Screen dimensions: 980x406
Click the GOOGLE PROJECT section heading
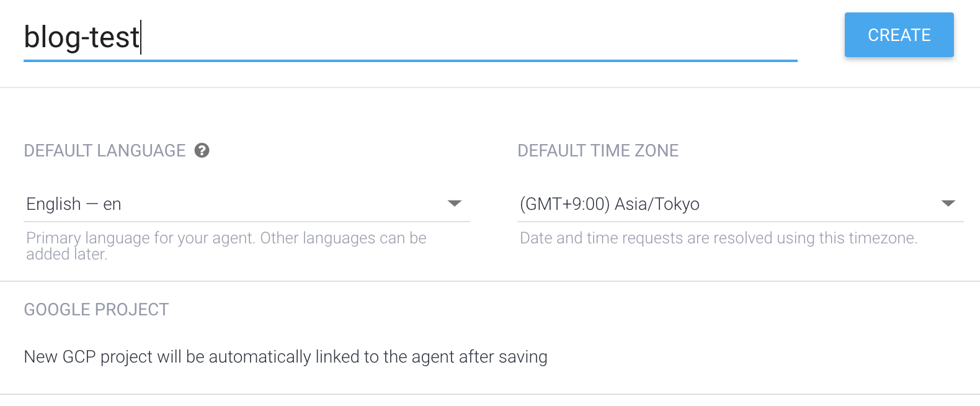tap(95, 309)
